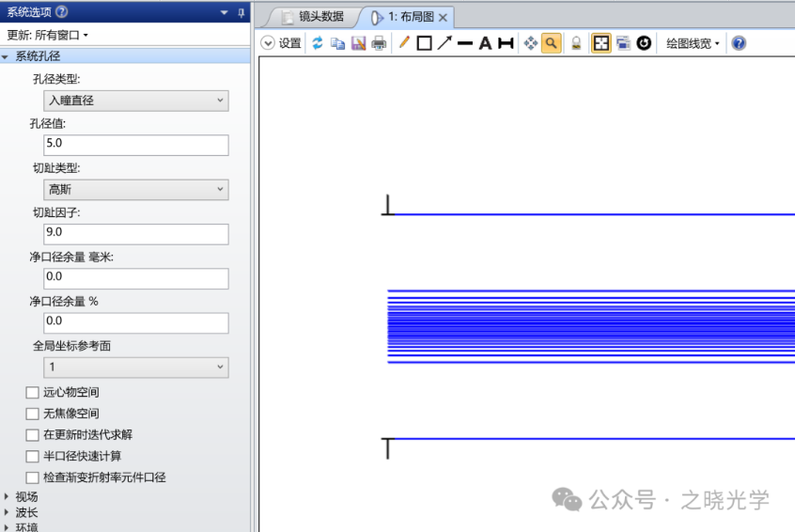The image size is (795, 532).
Task: Open the 切趾类型 dropdown showing 高斯
Action: pos(135,190)
